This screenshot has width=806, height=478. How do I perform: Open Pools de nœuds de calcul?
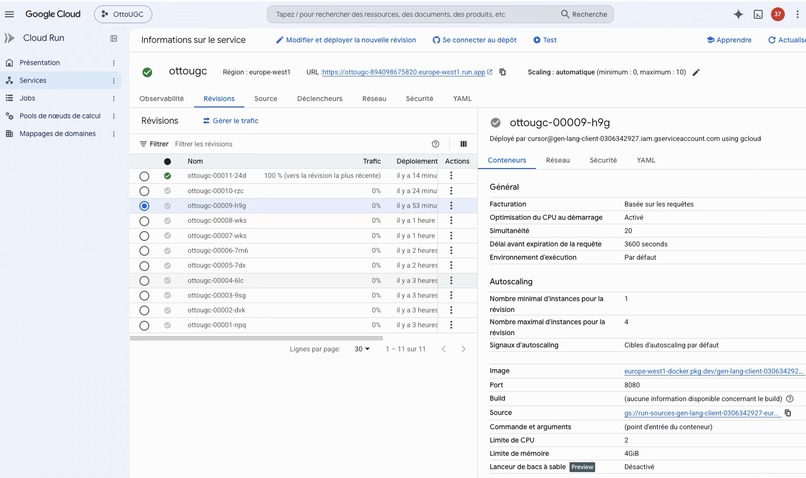(60, 116)
